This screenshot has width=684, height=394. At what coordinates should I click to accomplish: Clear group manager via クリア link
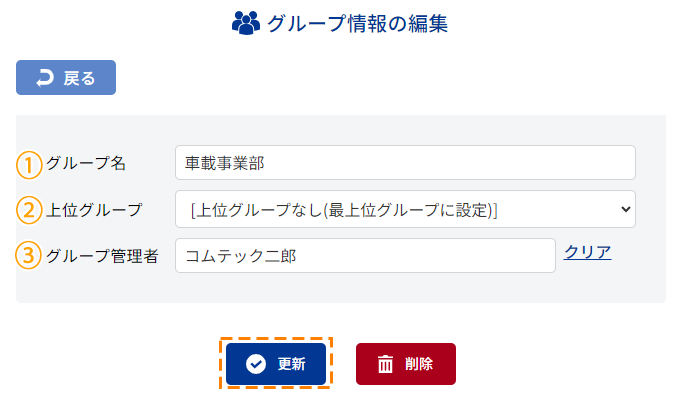(x=587, y=252)
